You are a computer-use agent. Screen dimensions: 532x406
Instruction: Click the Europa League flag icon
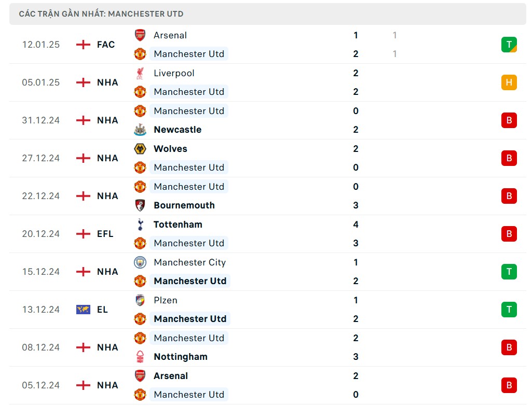point(83,310)
